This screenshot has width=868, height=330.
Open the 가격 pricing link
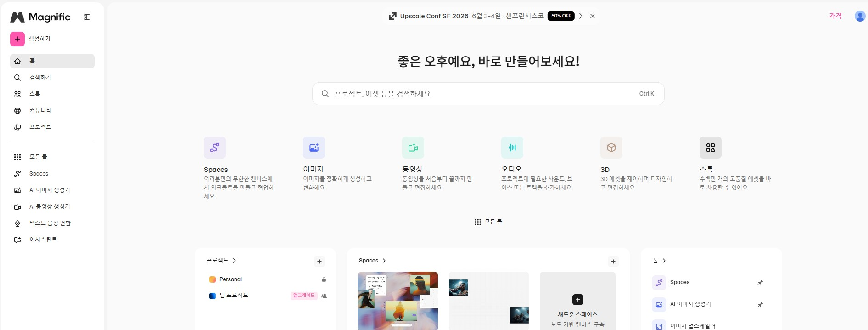tap(835, 16)
